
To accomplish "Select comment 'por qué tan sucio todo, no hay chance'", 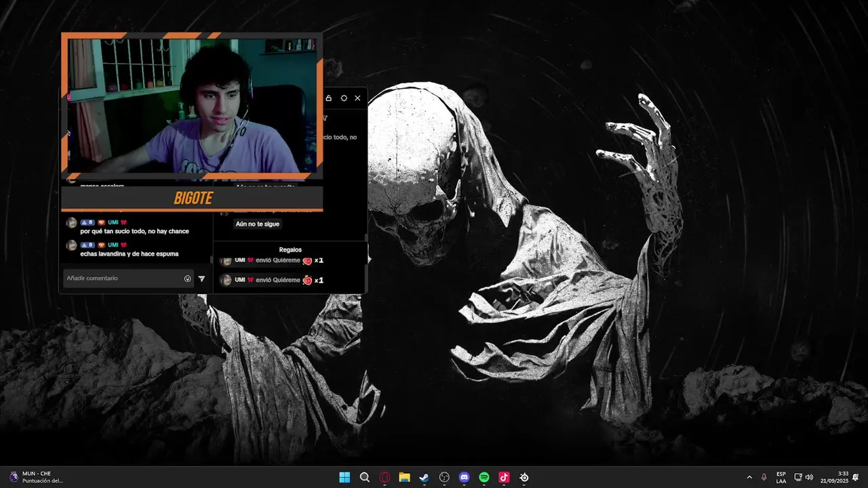I will (x=134, y=231).
